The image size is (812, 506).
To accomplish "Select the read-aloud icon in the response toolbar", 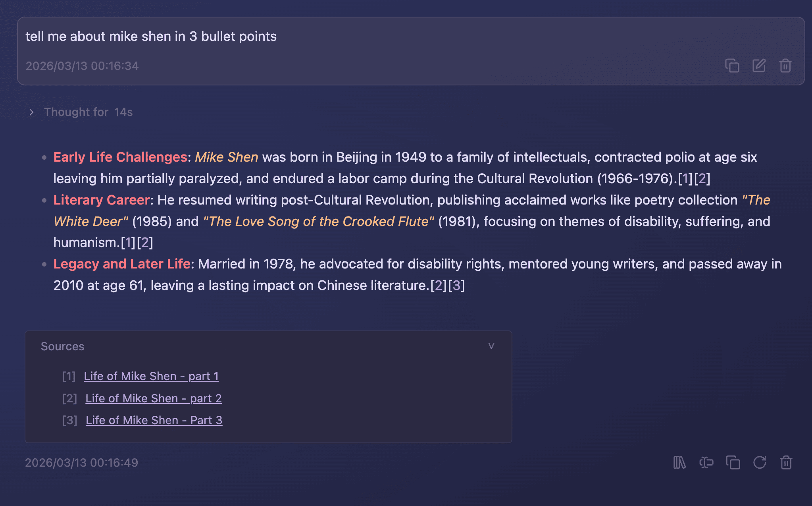I will pyautogui.click(x=706, y=462).
